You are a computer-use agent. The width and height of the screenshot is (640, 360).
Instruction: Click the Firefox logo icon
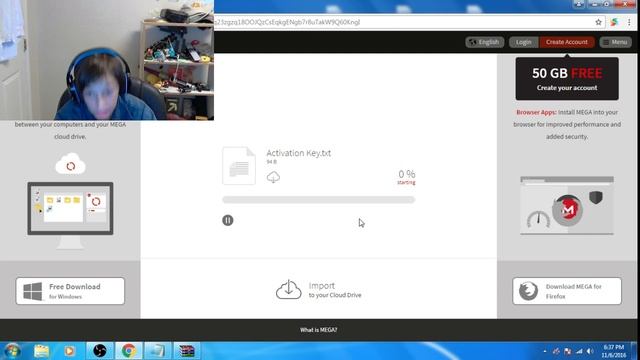[x=528, y=291]
